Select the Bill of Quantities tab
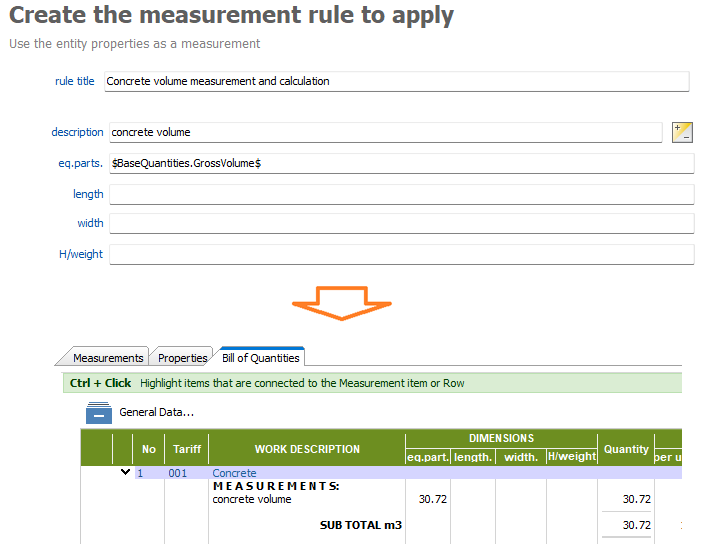728x557 pixels. click(x=260, y=357)
